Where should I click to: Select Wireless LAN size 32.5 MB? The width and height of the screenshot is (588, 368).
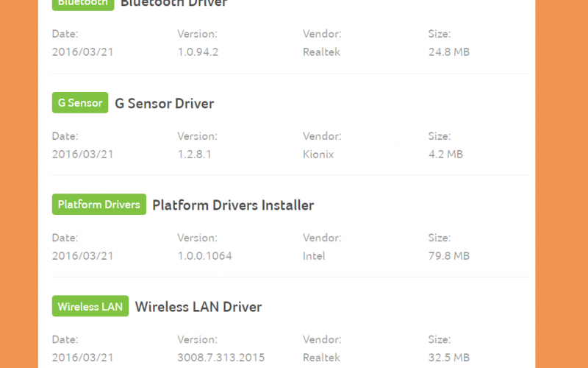pos(449,358)
